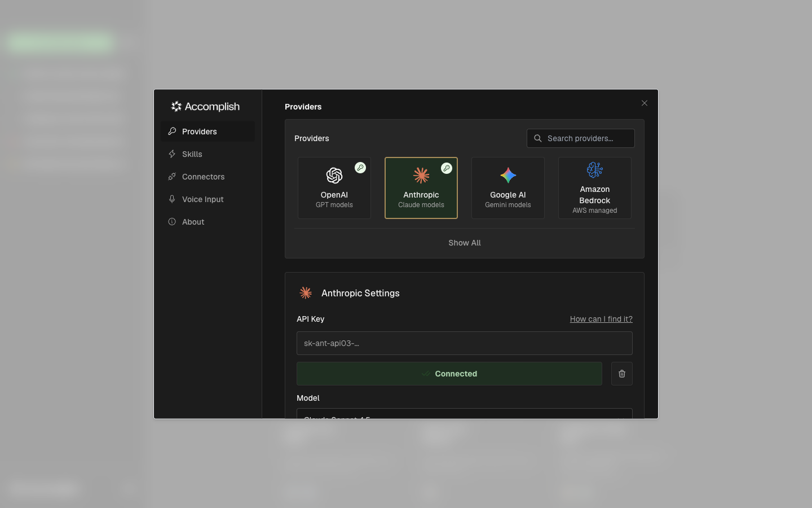This screenshot has height=508, width=812.
Task: Select the Google AI Gemini icon
Action: point(508,175)
